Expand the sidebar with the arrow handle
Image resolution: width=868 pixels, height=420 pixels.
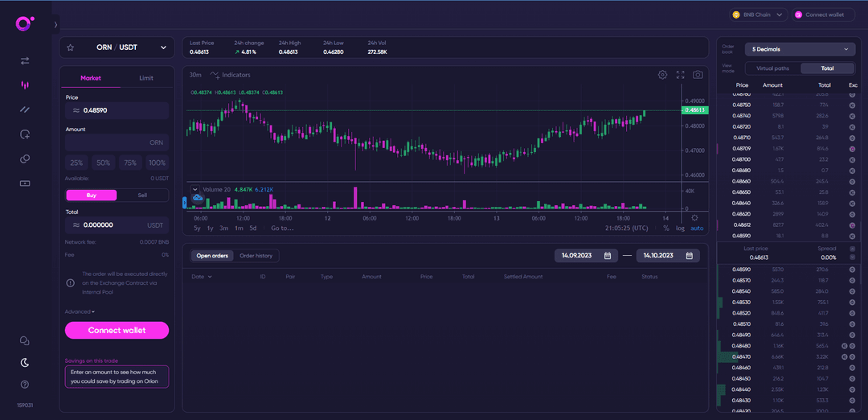point(55,24)
